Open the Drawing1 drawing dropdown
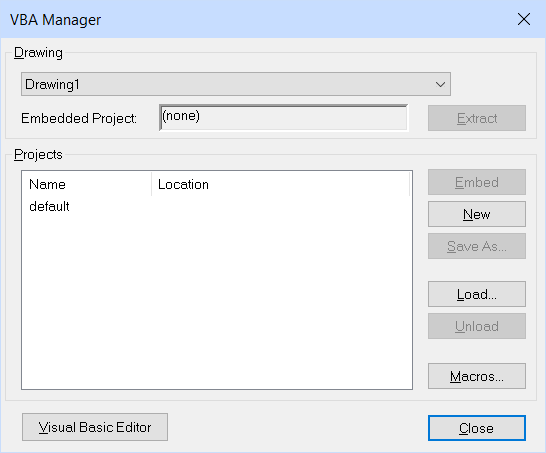The image size is (546, 453). [x=236, y=84]
